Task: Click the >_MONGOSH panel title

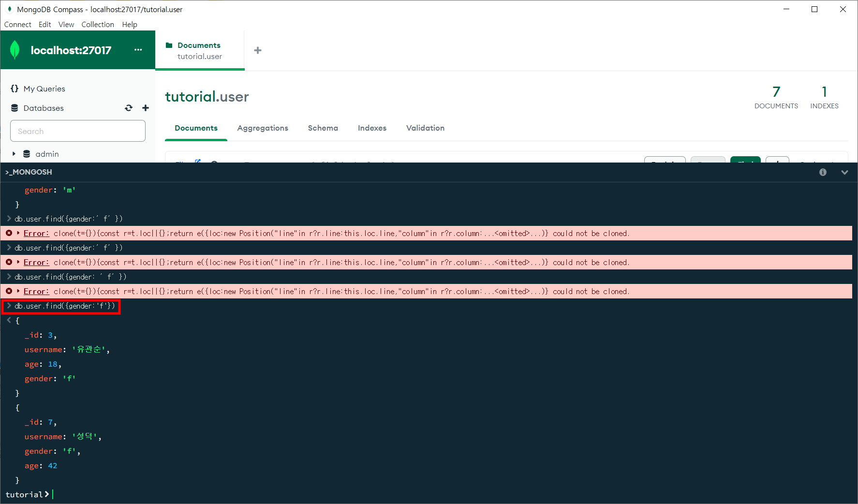Action: point(29,172)
